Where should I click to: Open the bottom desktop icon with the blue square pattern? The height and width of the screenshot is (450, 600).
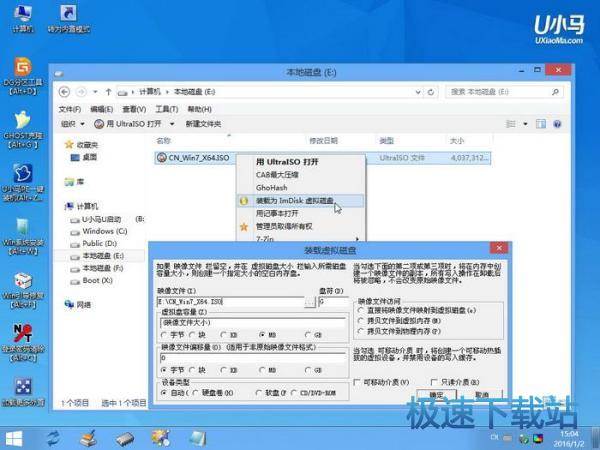point(23,391)
